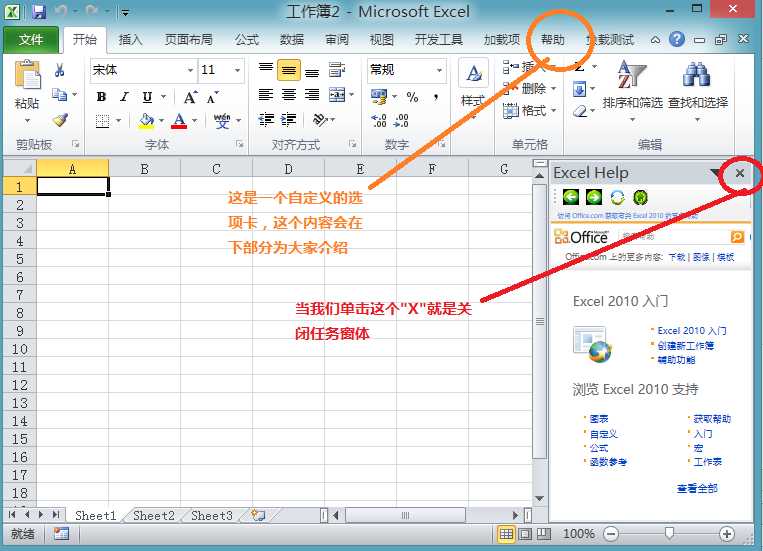Apply yellow fill color bucket
Viewport: 763px width, 551px height.
146,121
